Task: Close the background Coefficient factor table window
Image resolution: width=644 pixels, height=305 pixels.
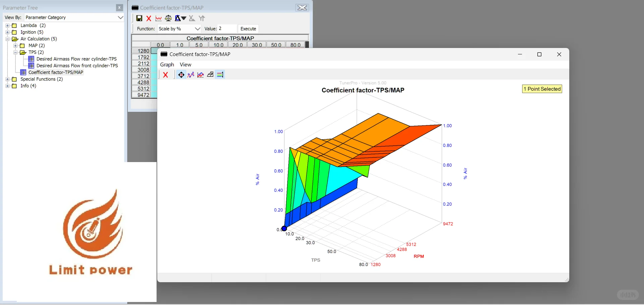Action: click(302, 8)
